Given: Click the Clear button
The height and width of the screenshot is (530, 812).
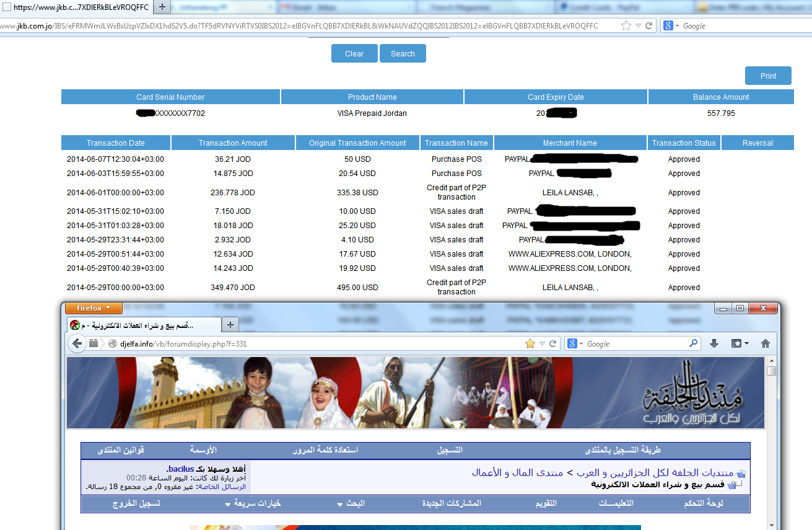Looking at the screenshot, I should click(354, 54).
